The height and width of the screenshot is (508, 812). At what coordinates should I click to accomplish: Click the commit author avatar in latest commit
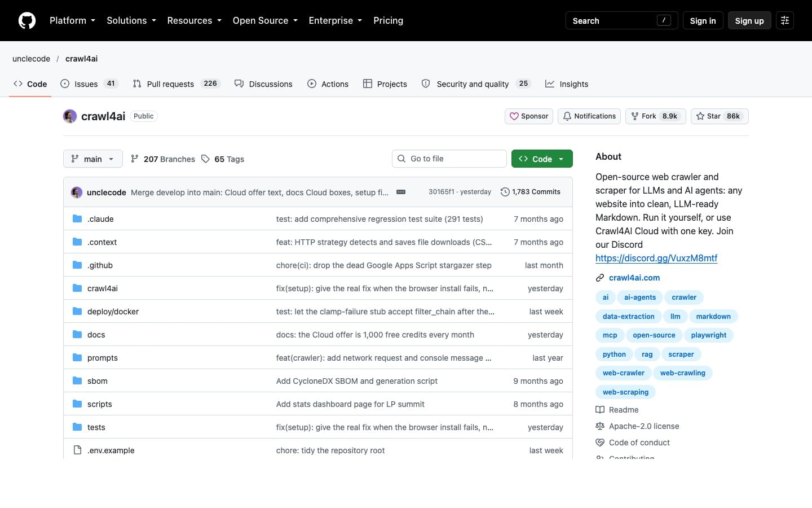(77, 192)
